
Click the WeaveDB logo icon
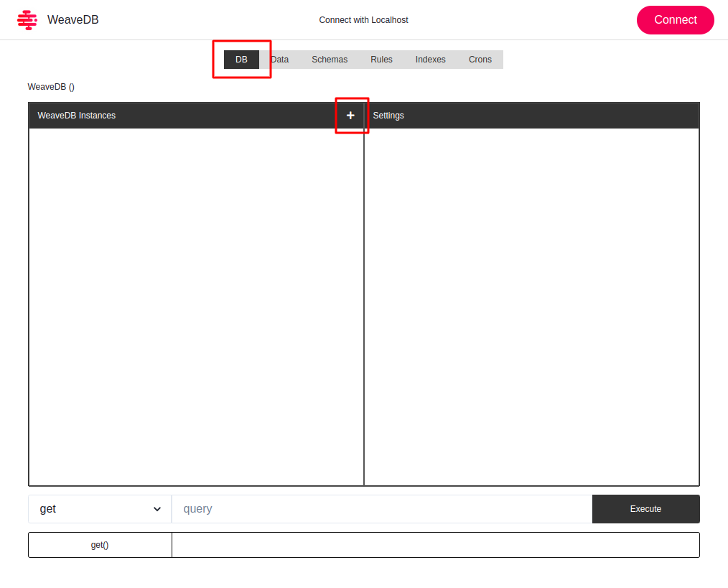click(x=27, y=20)
